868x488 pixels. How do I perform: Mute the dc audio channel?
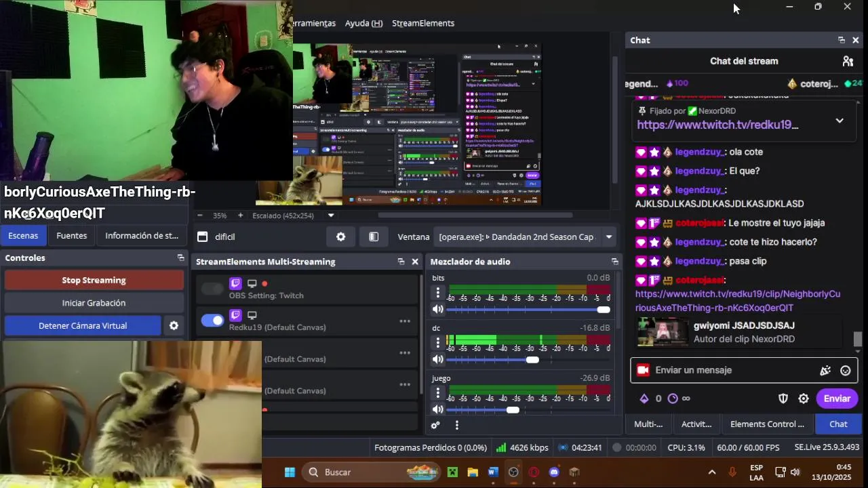tap(438, 360)
